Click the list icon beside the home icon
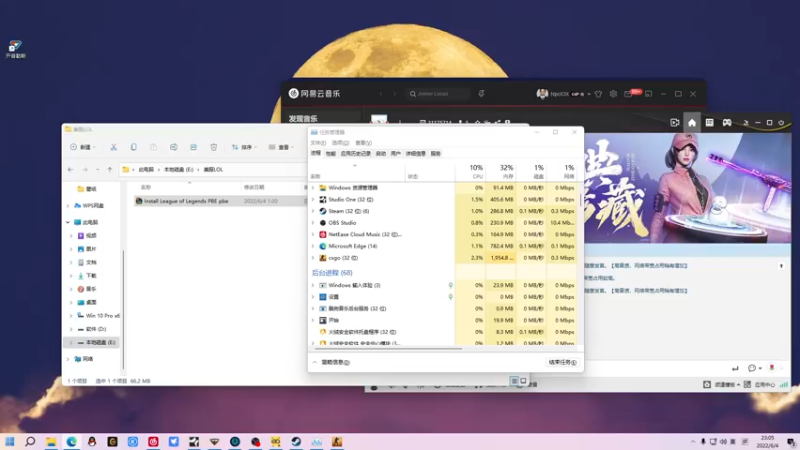The height and width of the screenshot is (450, 800). (709, 122)
